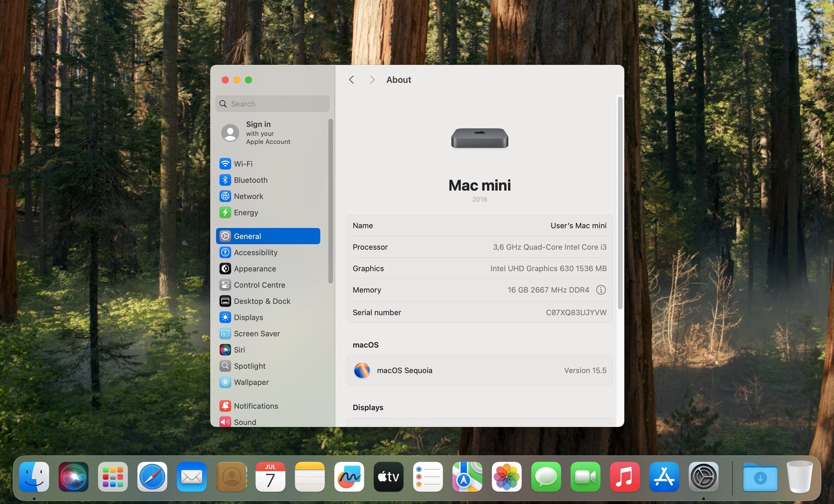The width and height of the screenshot is (834, 504).
Task: Click the 16 GB 2667 MHz DDR4 value
Action: click(548, 290)
